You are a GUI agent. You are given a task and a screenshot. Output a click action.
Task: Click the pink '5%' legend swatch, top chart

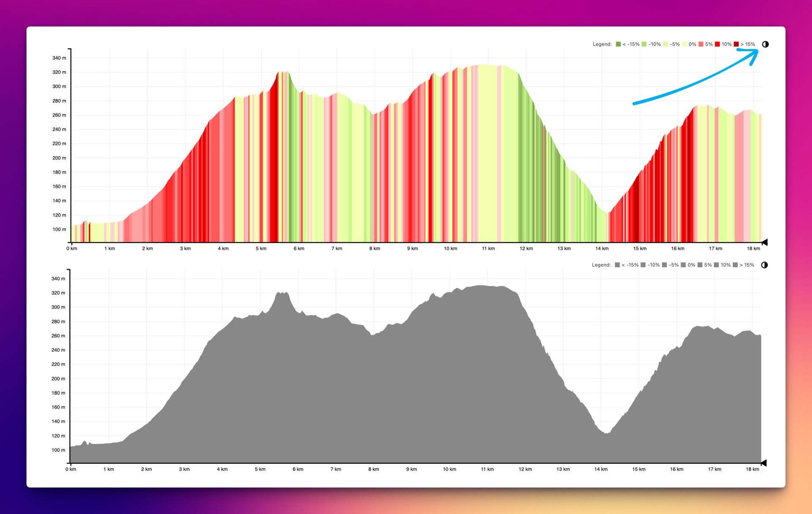[701, 44]
